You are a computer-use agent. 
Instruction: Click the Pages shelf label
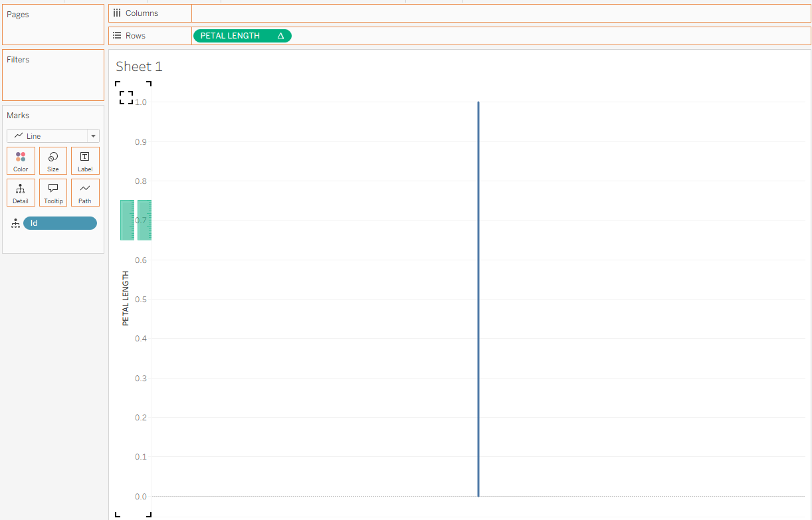pos(18,15)
